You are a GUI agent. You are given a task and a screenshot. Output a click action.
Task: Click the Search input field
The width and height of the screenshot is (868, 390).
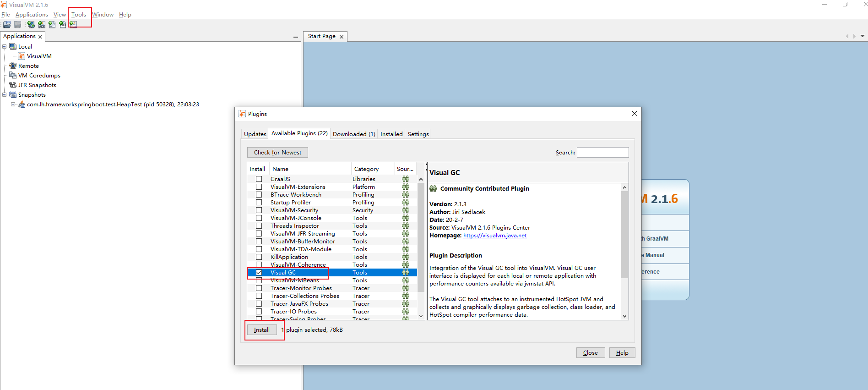point(602,152)
